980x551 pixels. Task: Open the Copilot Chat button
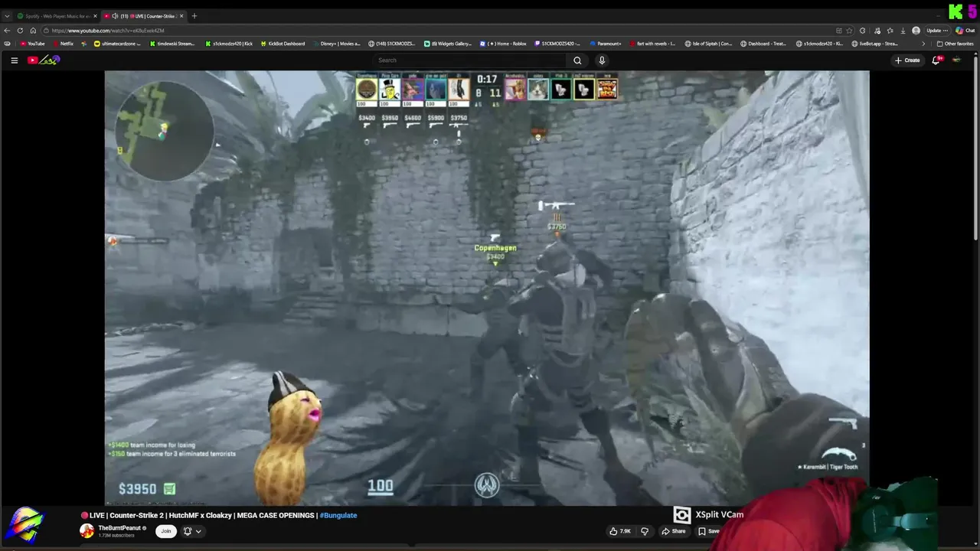point(965,31)
